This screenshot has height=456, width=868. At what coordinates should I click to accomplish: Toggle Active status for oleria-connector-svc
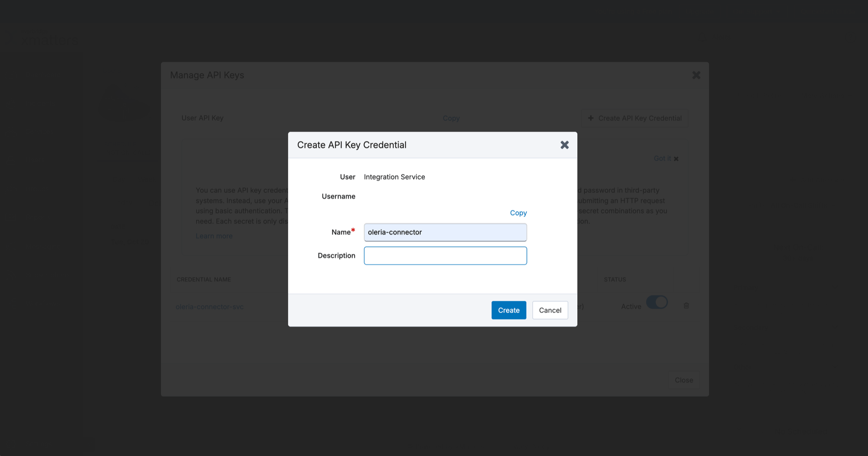coord(657,302)
